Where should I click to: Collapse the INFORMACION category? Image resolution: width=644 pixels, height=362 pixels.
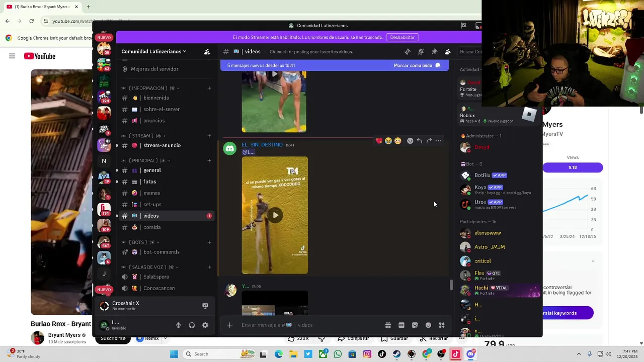click(x=151, y=88)
